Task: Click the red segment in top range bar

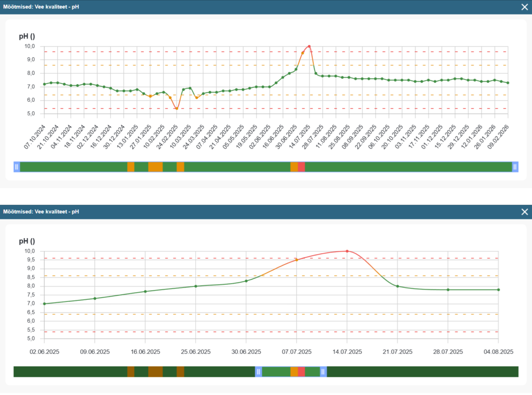Action: point(301,167)
